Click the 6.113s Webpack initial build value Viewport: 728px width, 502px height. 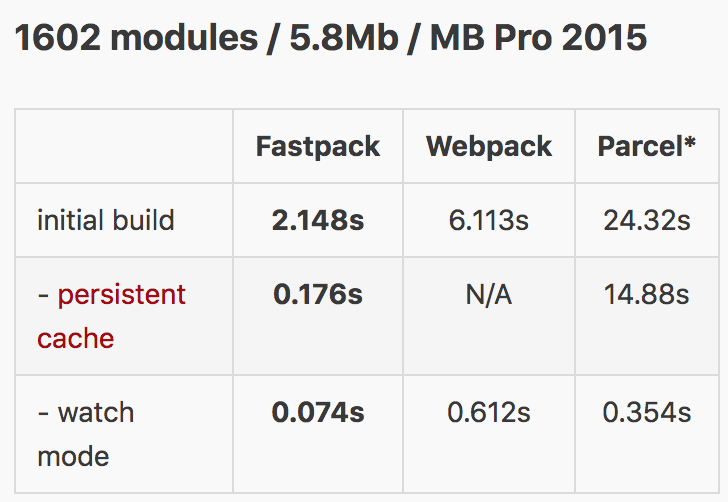(x=488, y=220)
